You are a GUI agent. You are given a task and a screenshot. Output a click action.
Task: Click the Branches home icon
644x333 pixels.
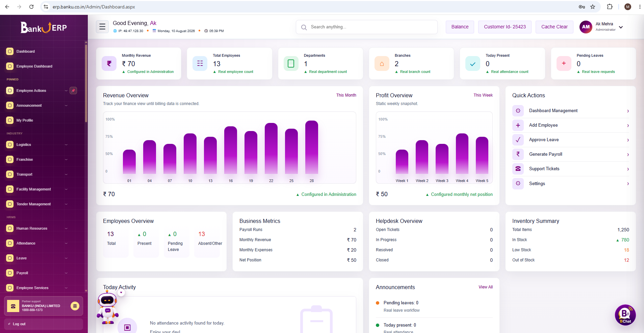pyautogui.click(x=382, y=63)
